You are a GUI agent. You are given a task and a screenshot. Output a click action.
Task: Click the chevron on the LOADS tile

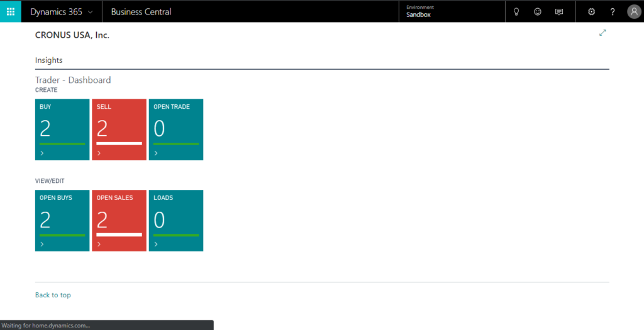[x=156, y=245]
